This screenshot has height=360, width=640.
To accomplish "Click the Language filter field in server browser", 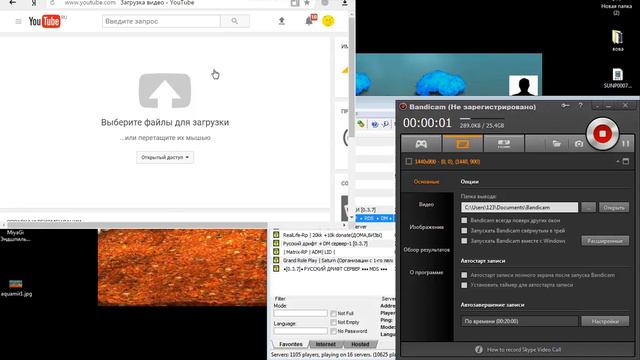I will pyautogui.click(x=300, y=331).
